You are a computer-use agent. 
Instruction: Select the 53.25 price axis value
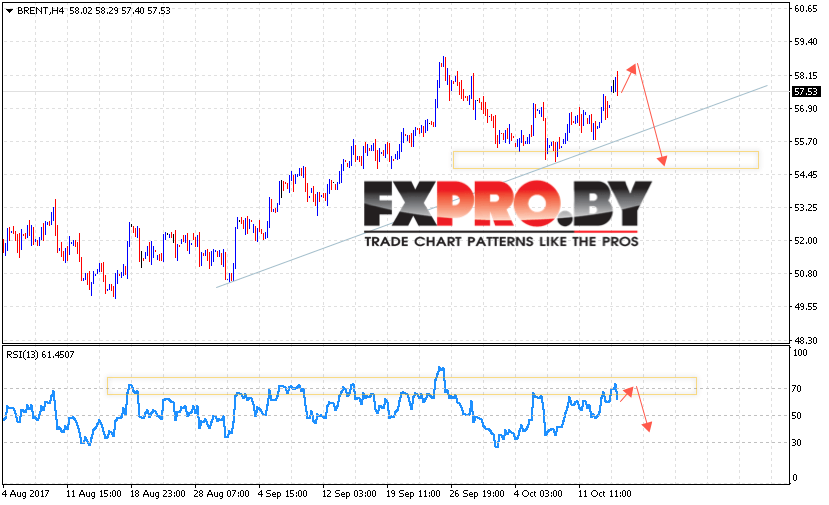tap(806, 208)
